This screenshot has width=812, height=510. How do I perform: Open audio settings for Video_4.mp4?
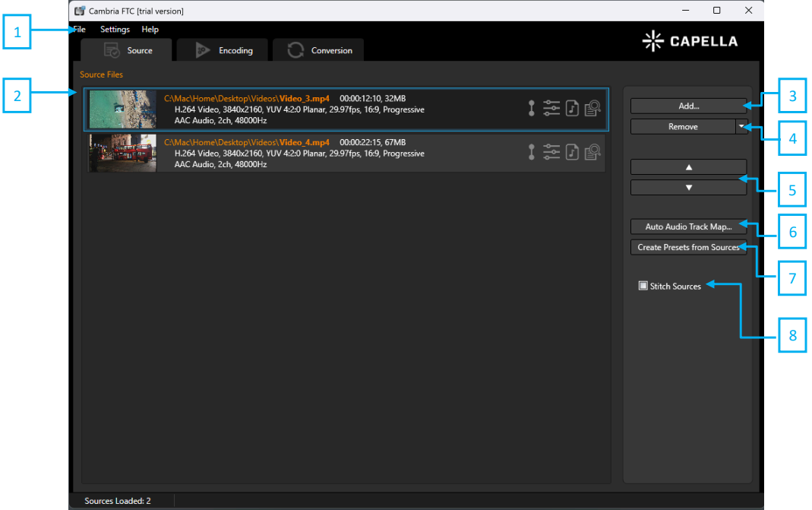572,152
